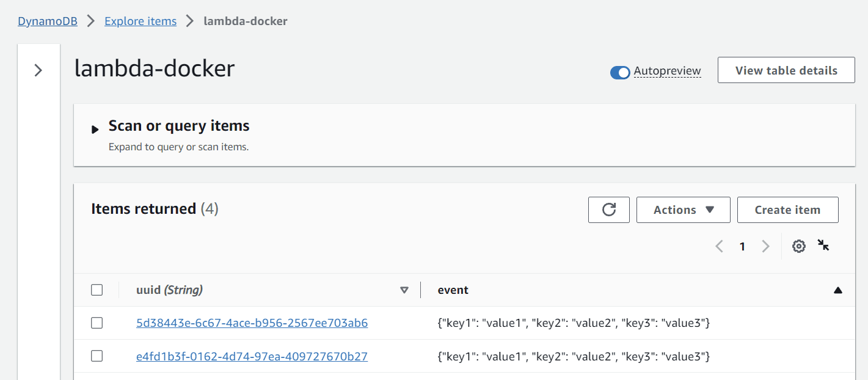
Task: Sort ascending by event column arrow
Action: click(x=838, y=290)
